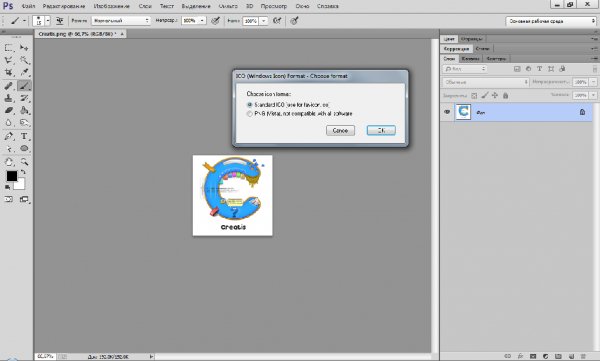Toggle lock transparent pixels option
The image size is (600, 361).
tap(474, 96)
